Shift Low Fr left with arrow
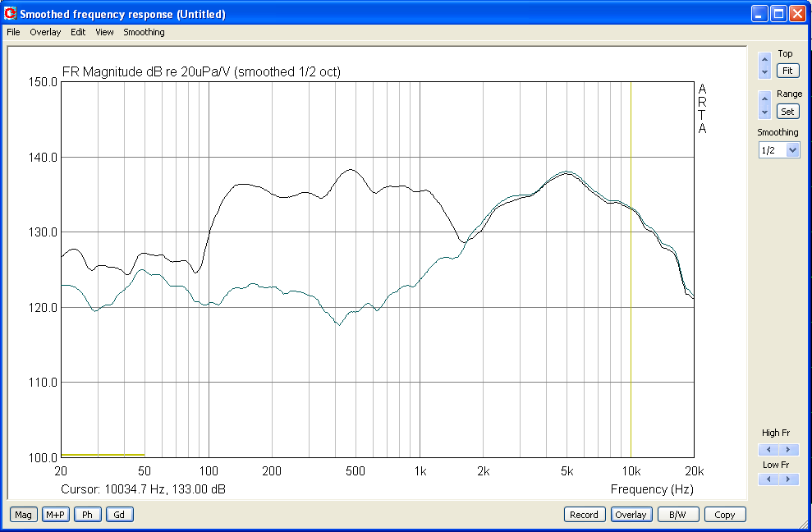Screen dimensions: 812x532 tap(768, 479)
